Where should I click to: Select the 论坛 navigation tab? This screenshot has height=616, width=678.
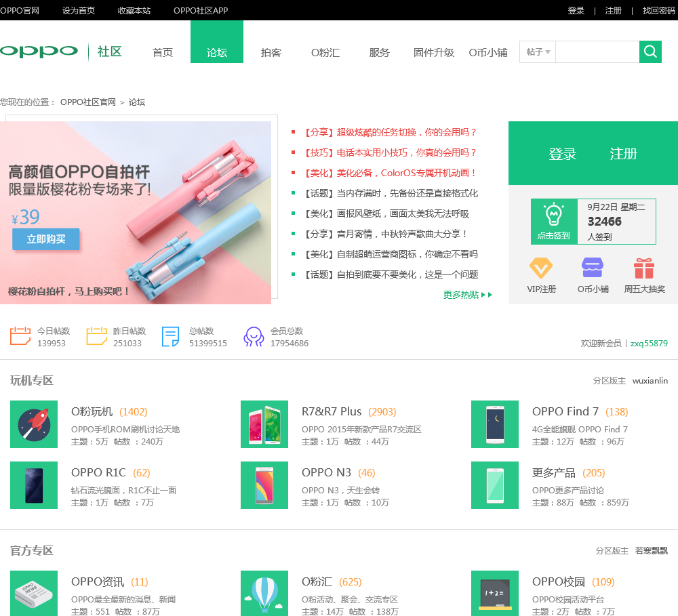[x=217, y=42]
